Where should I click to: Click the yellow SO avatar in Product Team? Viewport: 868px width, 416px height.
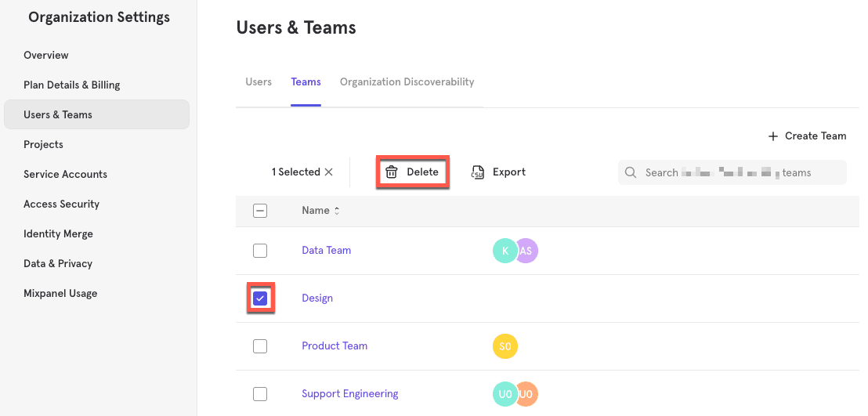coord(505,346)
